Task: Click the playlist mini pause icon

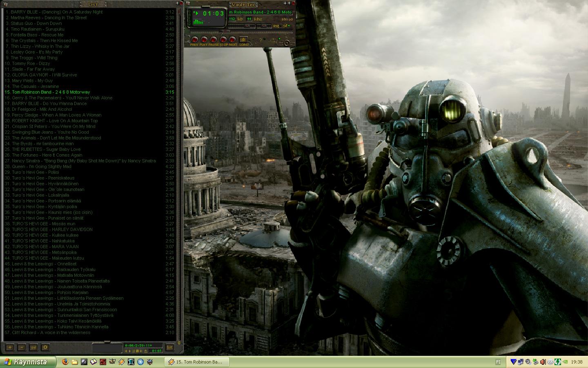Action: pyautogui.click(x=134, y=351)
